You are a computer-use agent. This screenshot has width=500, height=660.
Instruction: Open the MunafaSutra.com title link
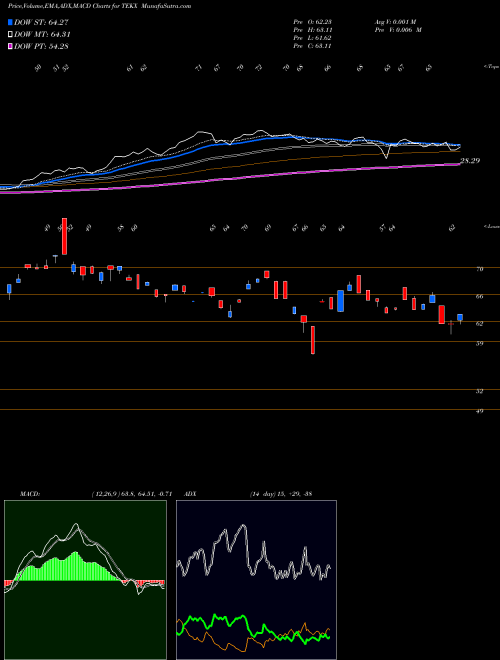(167, 6)
